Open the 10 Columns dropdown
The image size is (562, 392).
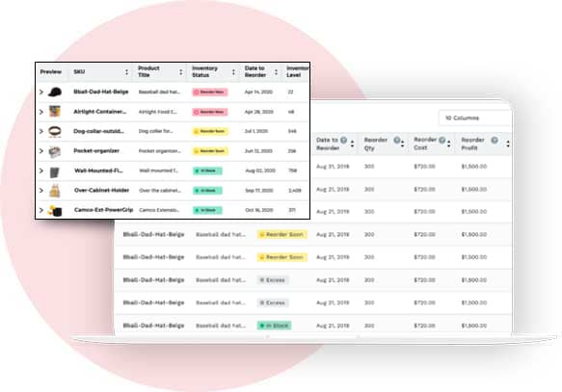(475, 118)
